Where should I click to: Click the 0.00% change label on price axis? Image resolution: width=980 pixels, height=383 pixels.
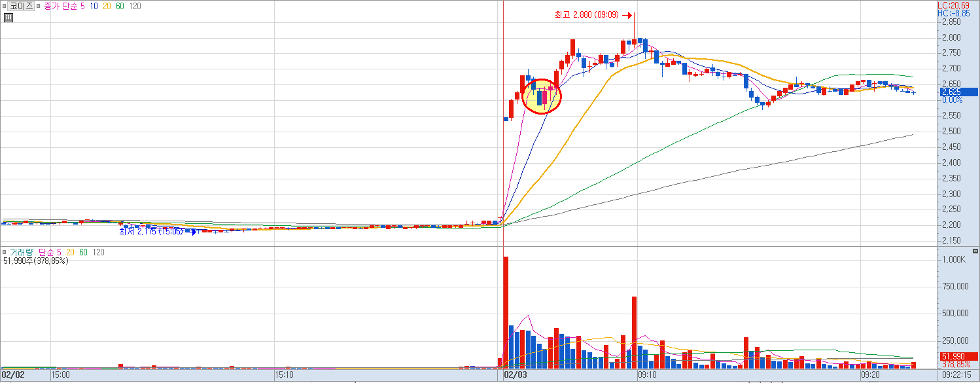point(952,100)
